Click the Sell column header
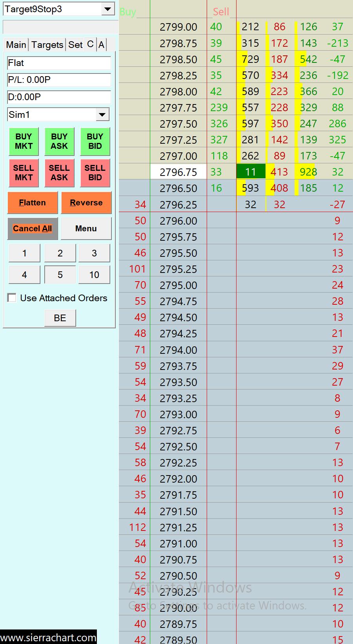Screen dimensions: 353x644 221,12
